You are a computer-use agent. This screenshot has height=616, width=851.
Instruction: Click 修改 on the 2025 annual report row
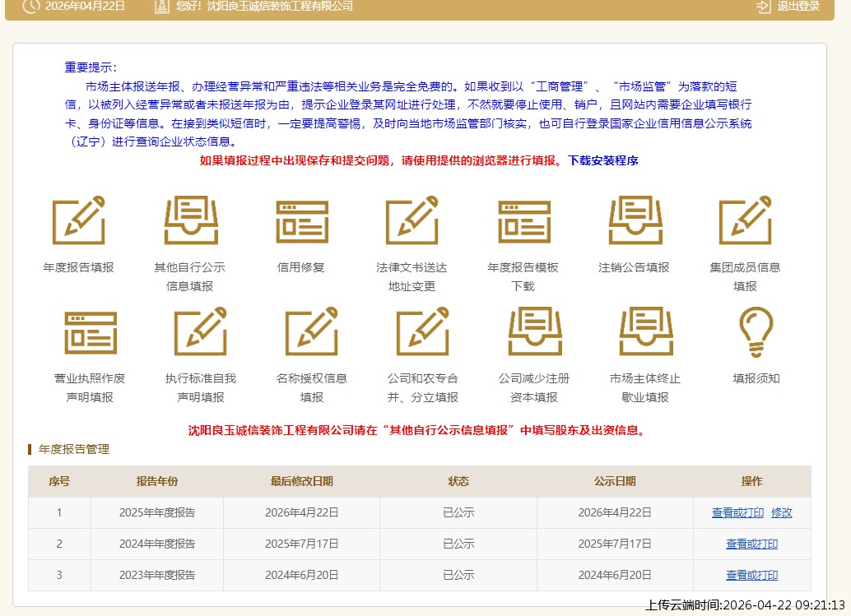781,512
